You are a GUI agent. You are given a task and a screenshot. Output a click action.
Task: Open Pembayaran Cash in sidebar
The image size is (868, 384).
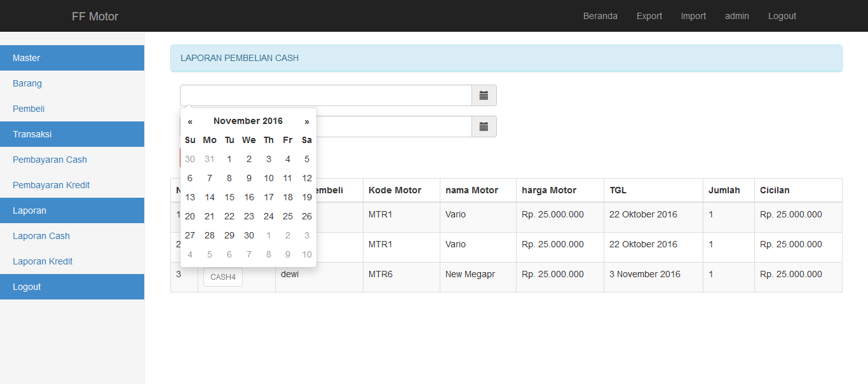click(x=72, y=160)
